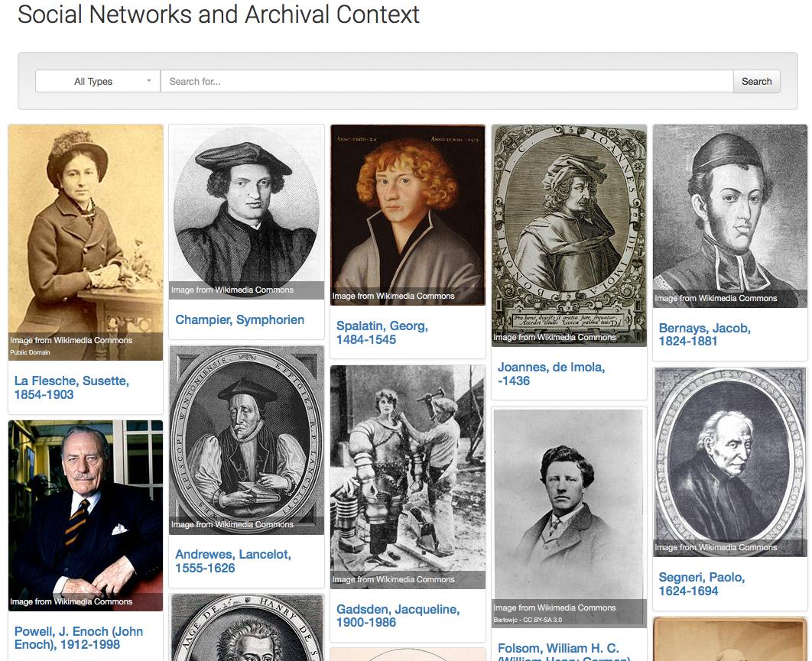The image size is (812, 661).
Task: Click the Wikimedia Commons caption on Gadsden image
Action: 394,580
